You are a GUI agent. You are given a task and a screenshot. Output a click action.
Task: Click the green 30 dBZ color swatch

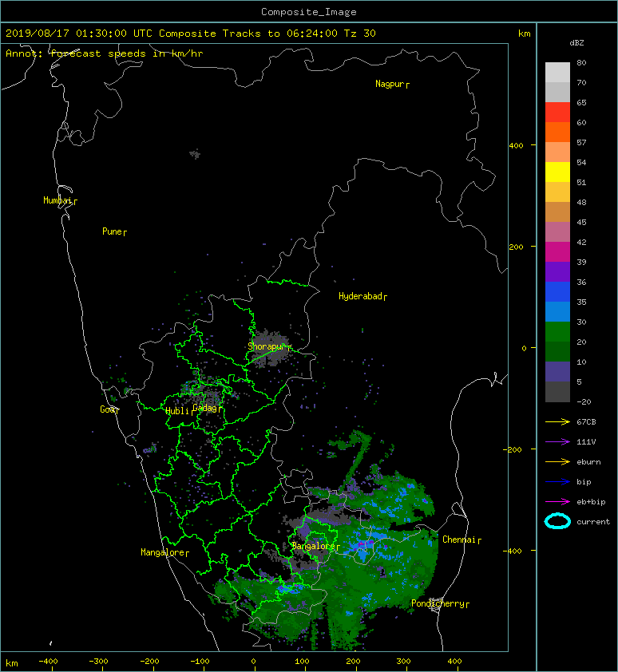tap(557, 331)
